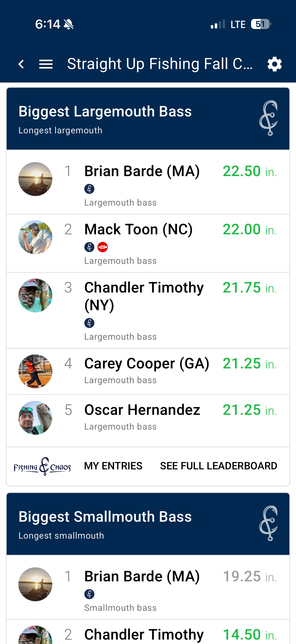
Task: Tap Fishing Chaos badge under Chandler Timothy
Action: click(89, 323)
